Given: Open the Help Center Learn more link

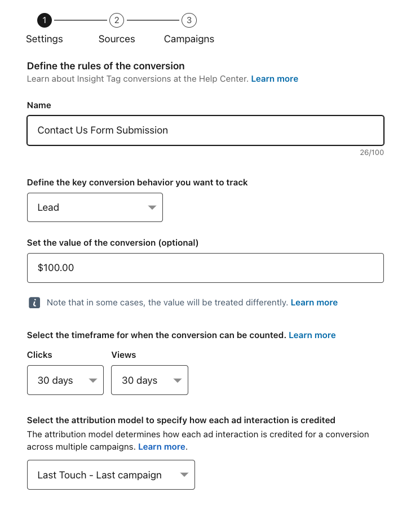Looking at the screenshot, I should point(275,79).
